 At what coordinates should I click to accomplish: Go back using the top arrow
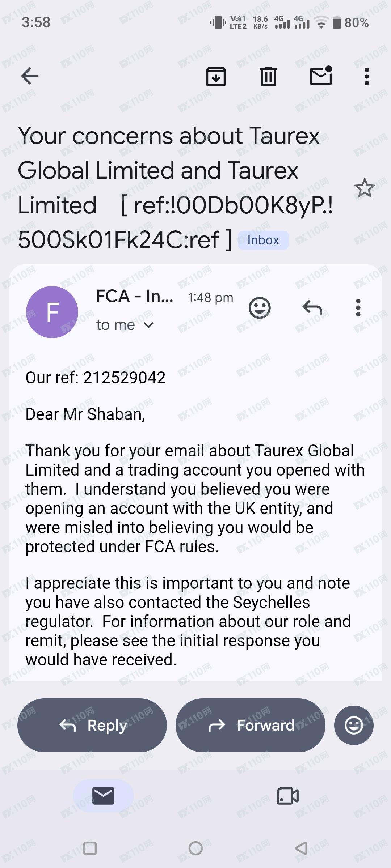(x=30, y=76)
